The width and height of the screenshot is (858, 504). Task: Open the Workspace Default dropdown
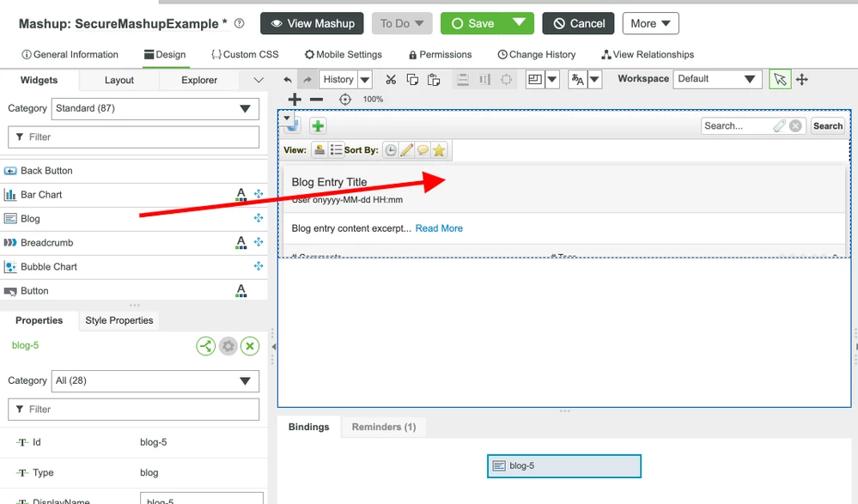point(717,79)
